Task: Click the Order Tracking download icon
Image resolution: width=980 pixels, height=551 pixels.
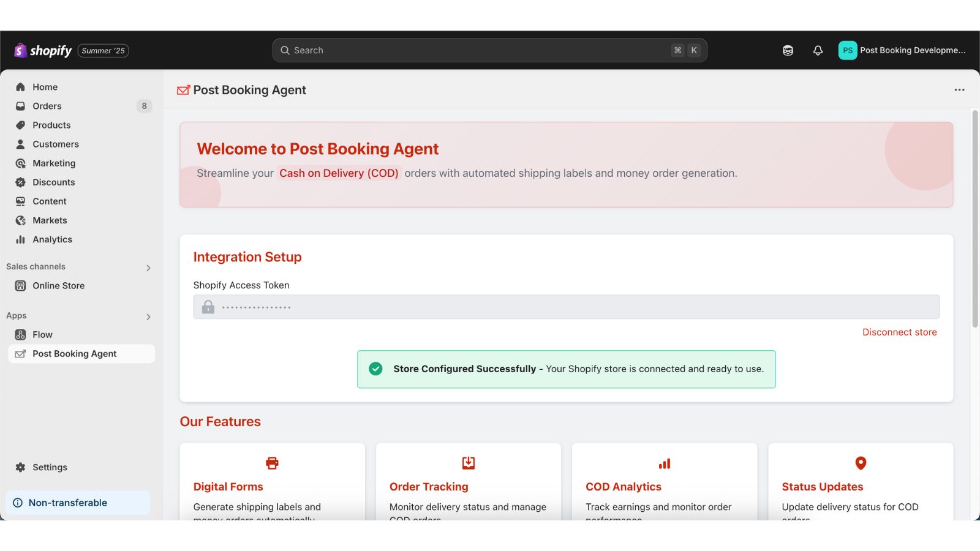Action: click(x=469, y=463)
